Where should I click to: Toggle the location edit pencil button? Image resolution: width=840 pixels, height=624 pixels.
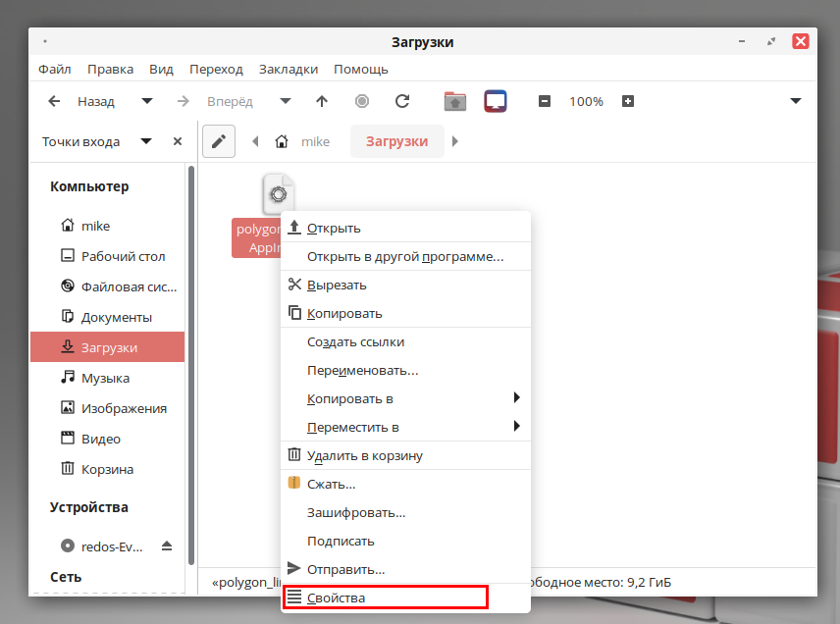point(219,141)
